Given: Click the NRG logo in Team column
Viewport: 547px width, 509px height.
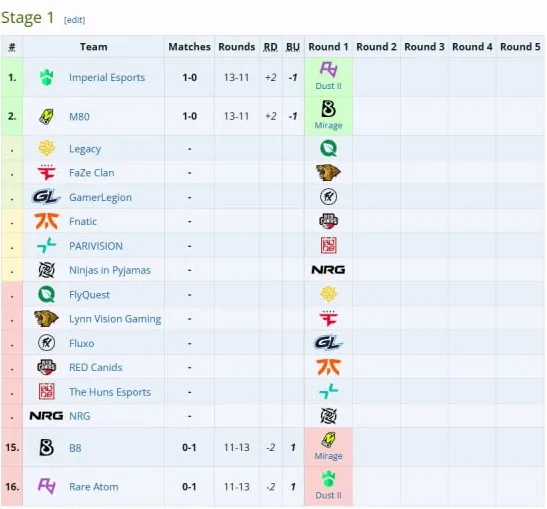Looking at the screenshot, I should [46, 416].
